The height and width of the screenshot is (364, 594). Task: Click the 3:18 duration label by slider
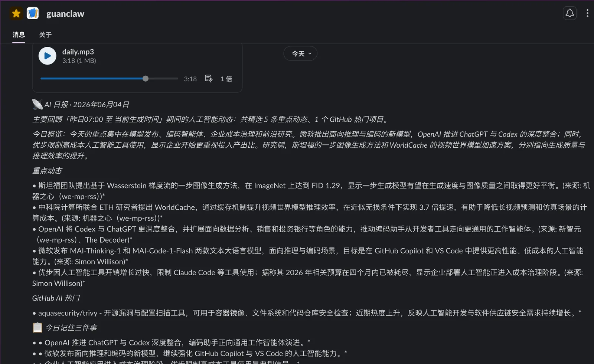(x=190, y=79)
